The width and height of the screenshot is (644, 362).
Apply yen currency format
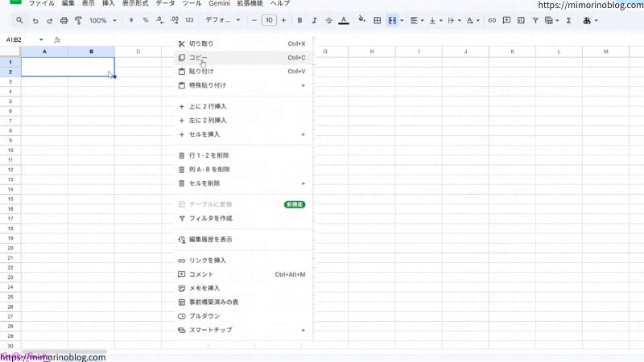(131, 20)
